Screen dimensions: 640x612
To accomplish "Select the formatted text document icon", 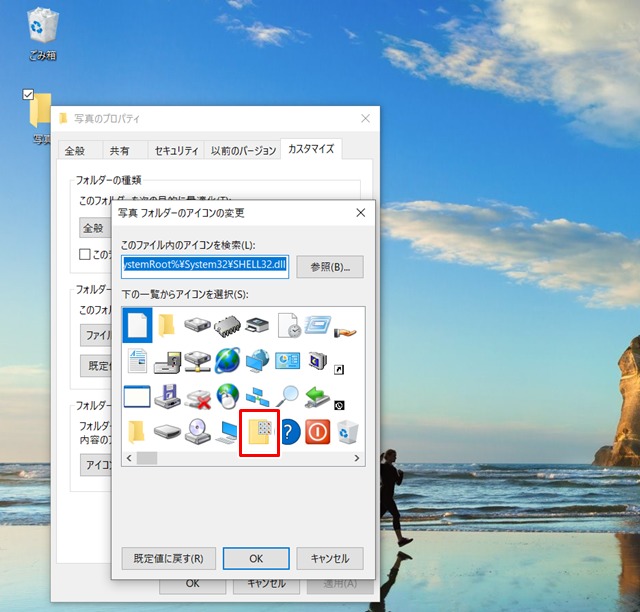I will pos(137,361).
